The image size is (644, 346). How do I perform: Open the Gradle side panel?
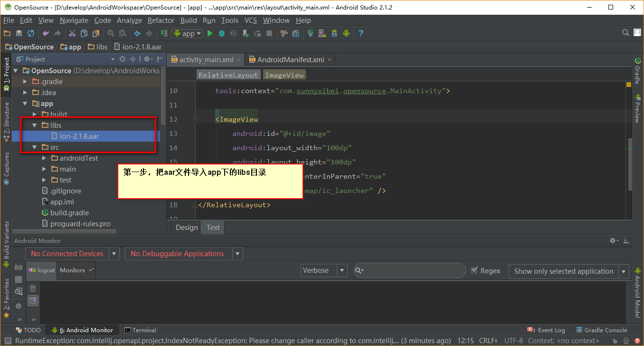coord(637,70)
